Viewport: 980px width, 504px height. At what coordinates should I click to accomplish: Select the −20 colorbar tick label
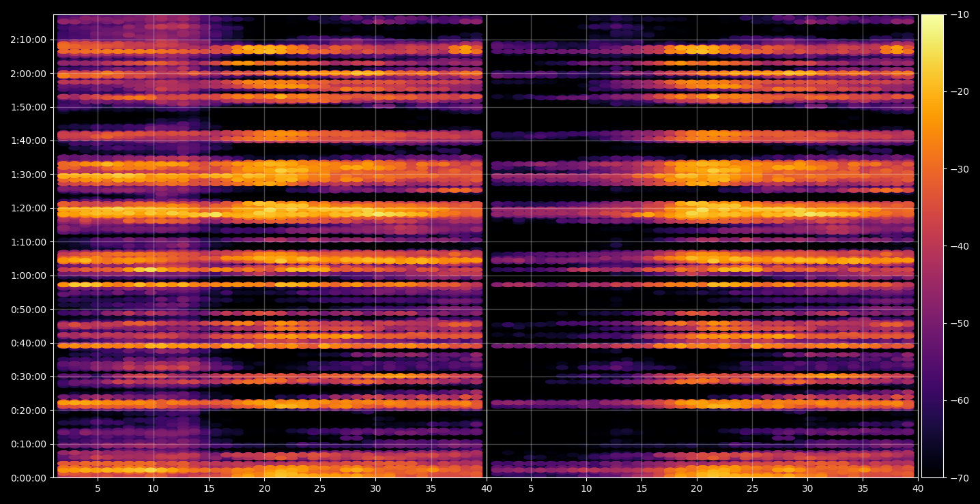[x=959, y=91]
